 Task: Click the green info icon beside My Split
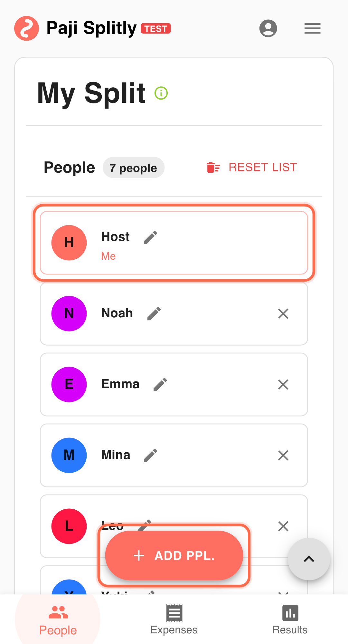161,93
